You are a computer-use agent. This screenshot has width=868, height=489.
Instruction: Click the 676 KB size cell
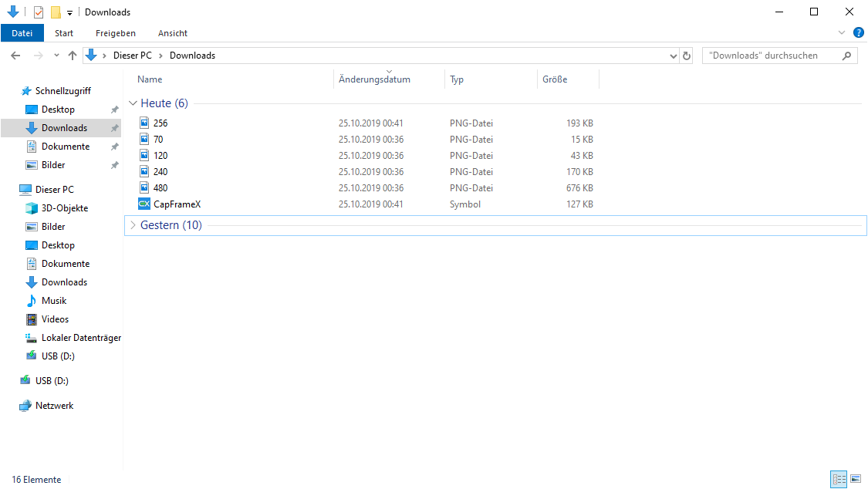[579, 187]
